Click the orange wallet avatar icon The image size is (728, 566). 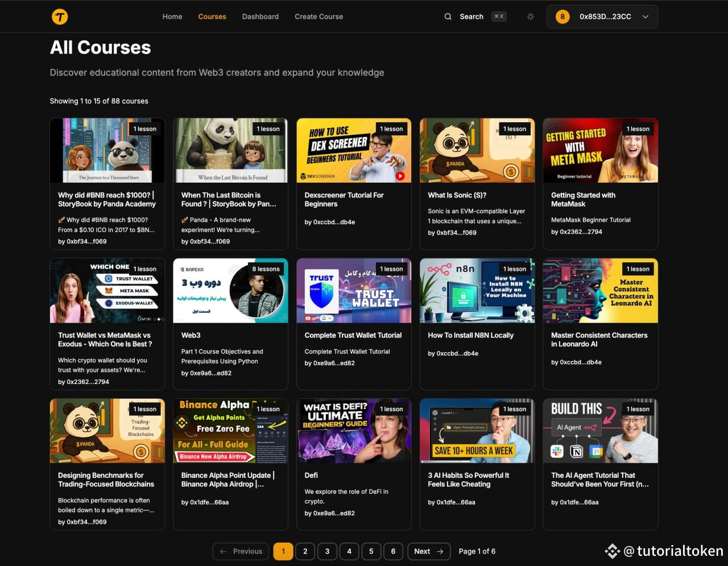[x=562, y=16]
